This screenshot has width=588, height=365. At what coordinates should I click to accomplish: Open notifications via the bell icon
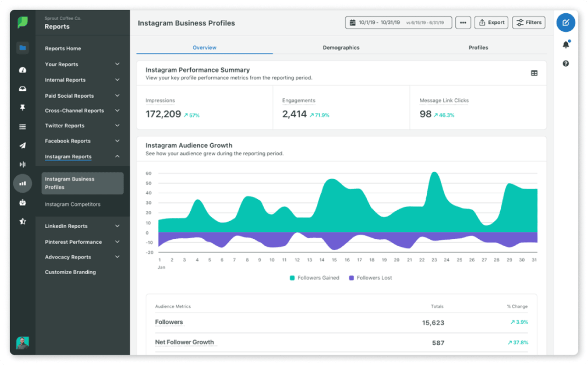point(565,44)
